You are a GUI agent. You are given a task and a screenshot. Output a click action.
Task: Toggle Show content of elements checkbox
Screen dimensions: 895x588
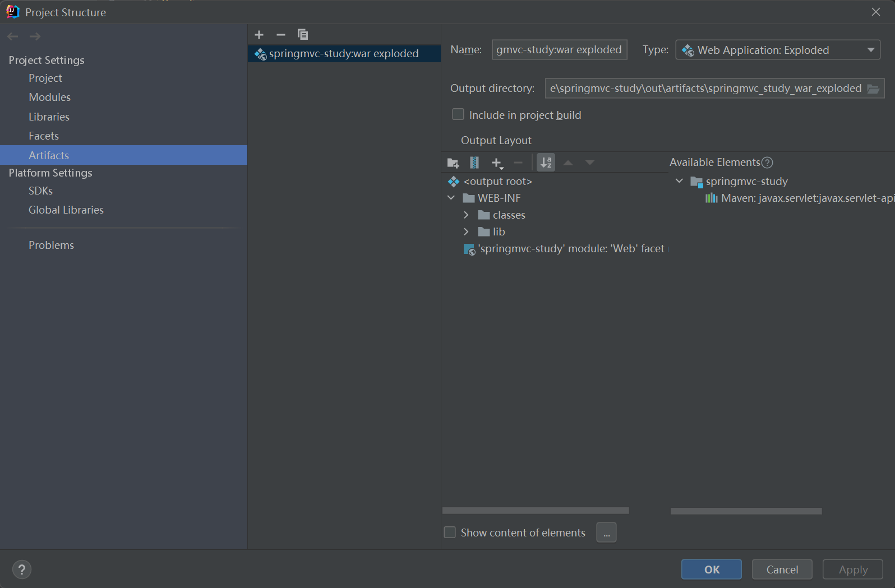coord(450,533)
